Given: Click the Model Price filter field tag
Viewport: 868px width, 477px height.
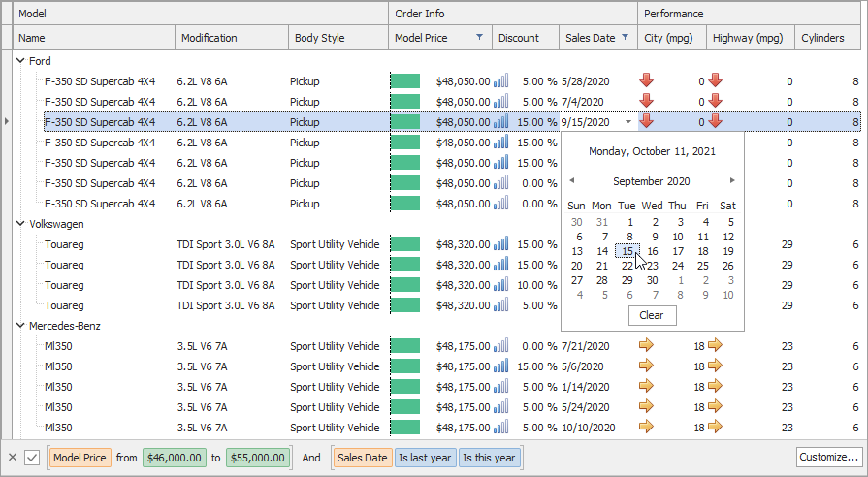Looking at the screenshot, I should click(x=80, y=458).
